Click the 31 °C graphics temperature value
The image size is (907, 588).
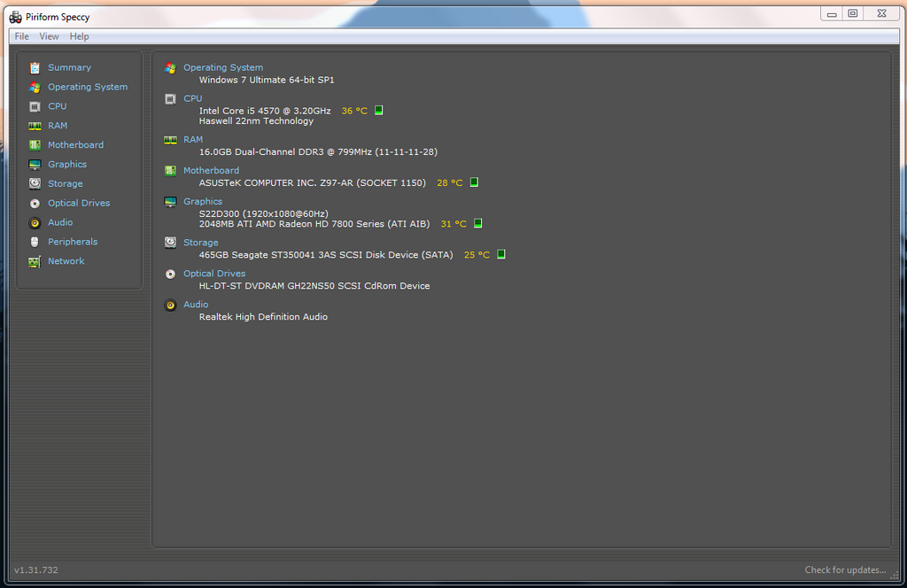[453, 224]
